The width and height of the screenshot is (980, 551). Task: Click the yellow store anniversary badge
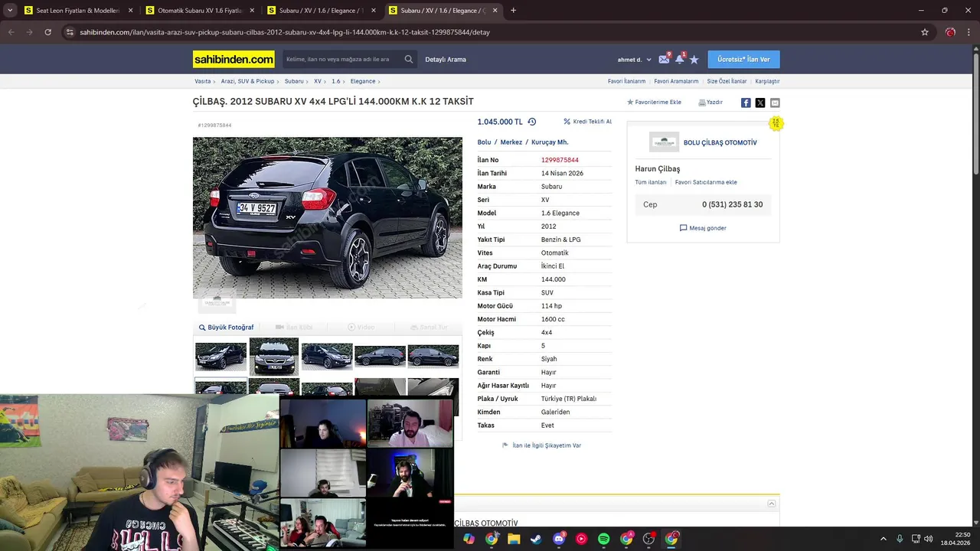pyautogui.click(x=776, y=123)
